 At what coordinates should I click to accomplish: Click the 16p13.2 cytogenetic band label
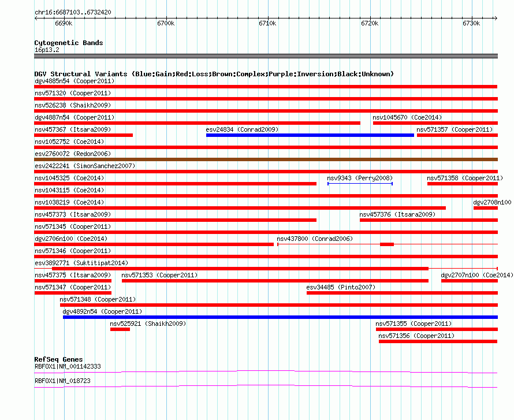(x=47, y=50)
